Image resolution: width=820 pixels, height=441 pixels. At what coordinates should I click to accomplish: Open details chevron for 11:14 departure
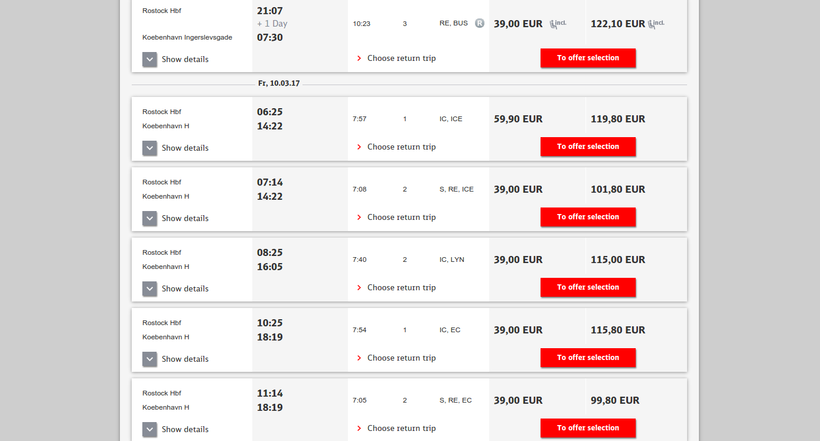coord(150,429)
